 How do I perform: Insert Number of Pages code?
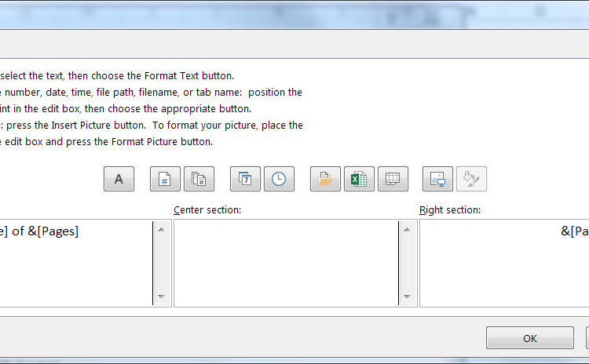point(199,179)
